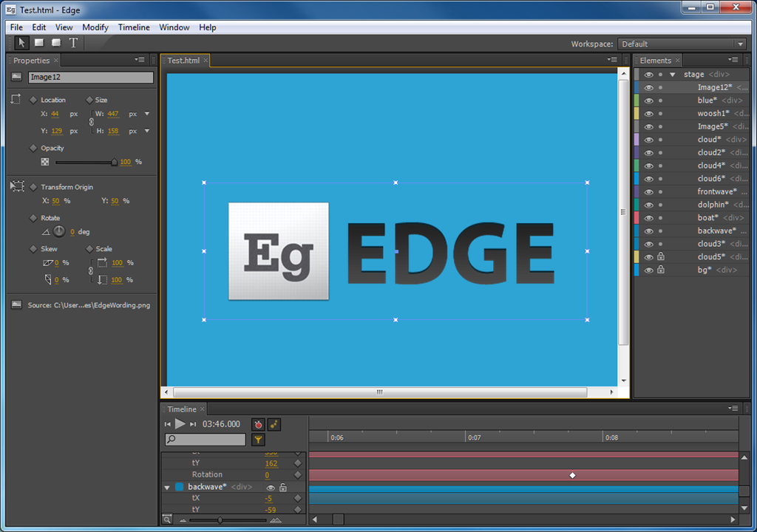The image size is (757, 532).
Task: Open the Help menu
Action: 208,27
